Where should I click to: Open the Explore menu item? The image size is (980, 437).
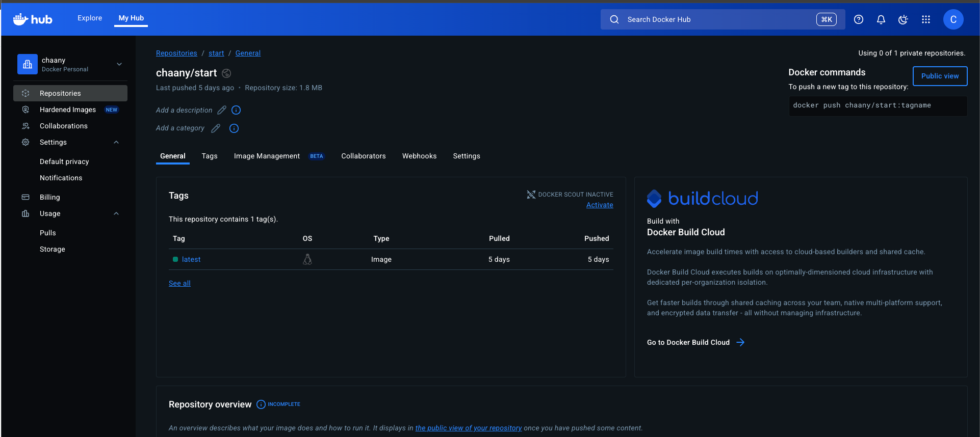pos(90,18)
